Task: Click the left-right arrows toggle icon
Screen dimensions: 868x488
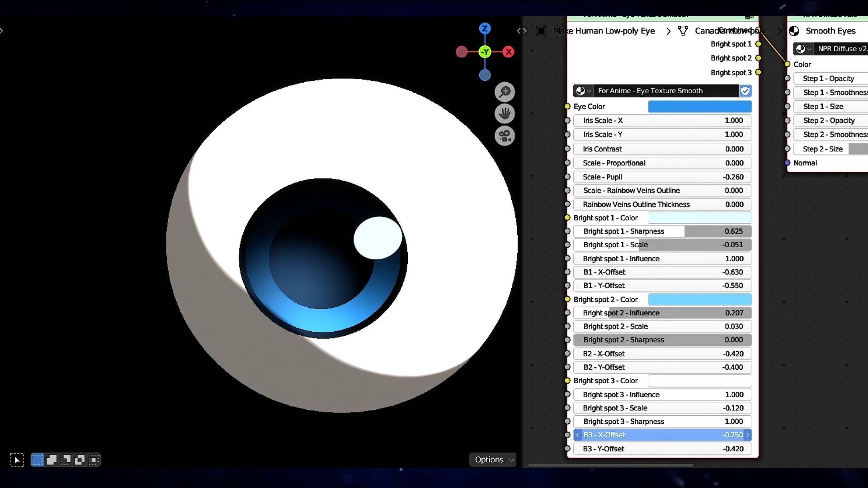Action: 522,31
